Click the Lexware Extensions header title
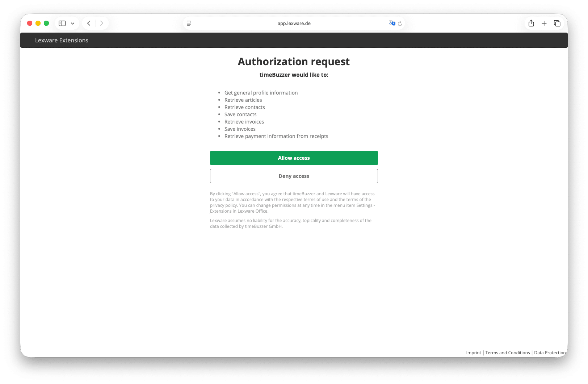The image size is (588, 384). click(62, 40)
